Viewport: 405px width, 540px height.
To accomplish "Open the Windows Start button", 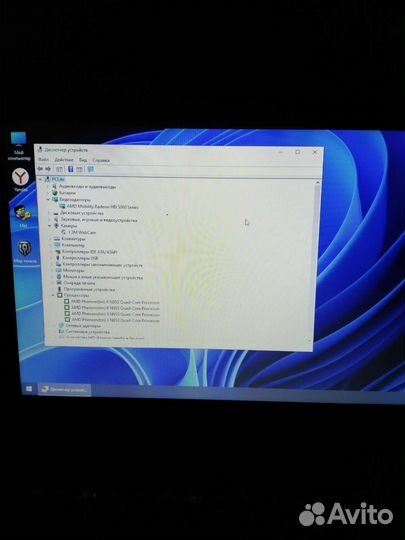I will (x=29, y=389).
